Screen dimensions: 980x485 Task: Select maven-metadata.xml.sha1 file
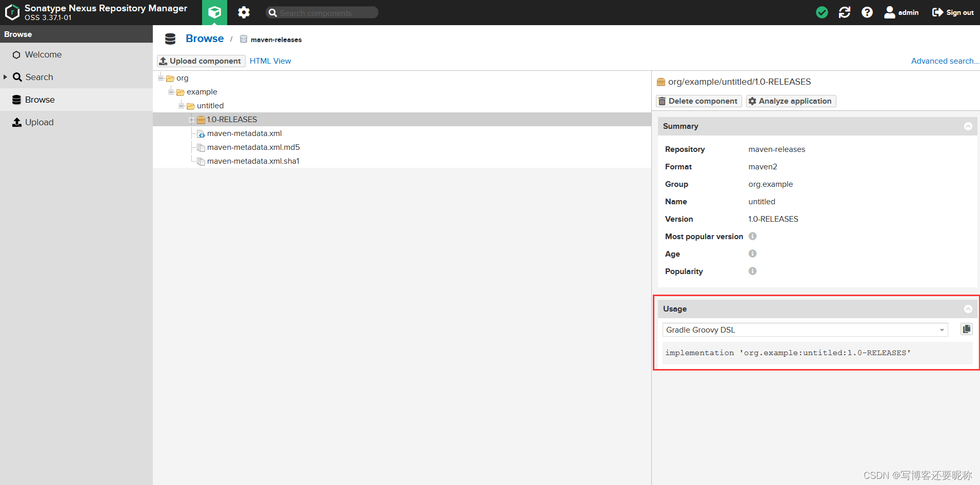tap(253, 161)
